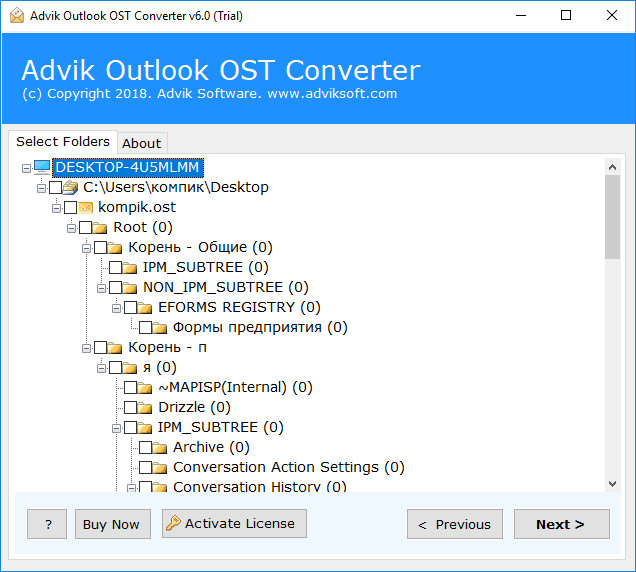Image resolution: width=636 pixels, height=572 pixels.
Task: Click the scrollbar down arrow
Action: [x=612, y=484]
